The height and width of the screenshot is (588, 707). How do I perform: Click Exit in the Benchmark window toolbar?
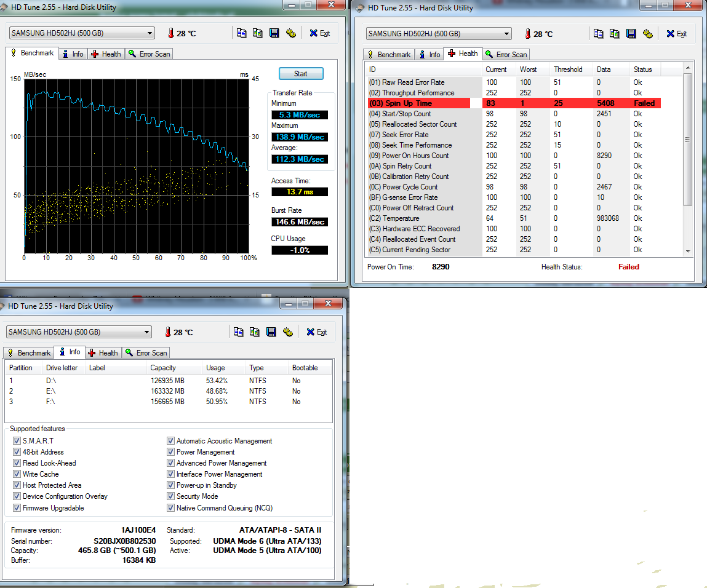pyautogui.click(x=320, y=33)
